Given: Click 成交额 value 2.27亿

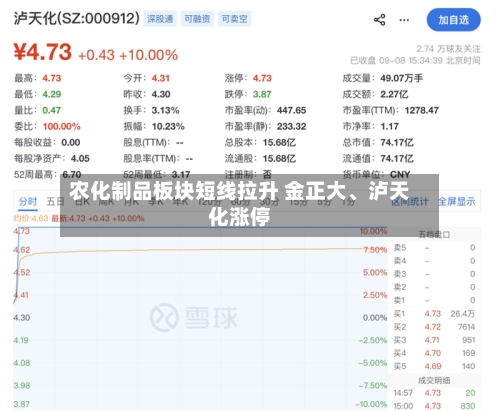Looking at the screenshot, I should tap(394, 94).
